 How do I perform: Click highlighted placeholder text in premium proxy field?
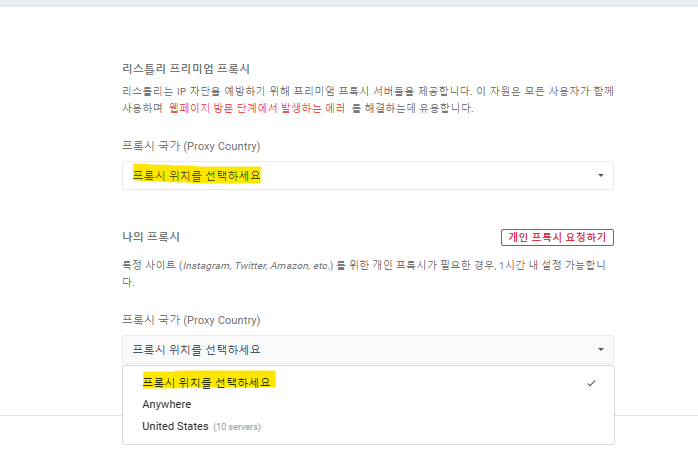[x=196, y=176]
